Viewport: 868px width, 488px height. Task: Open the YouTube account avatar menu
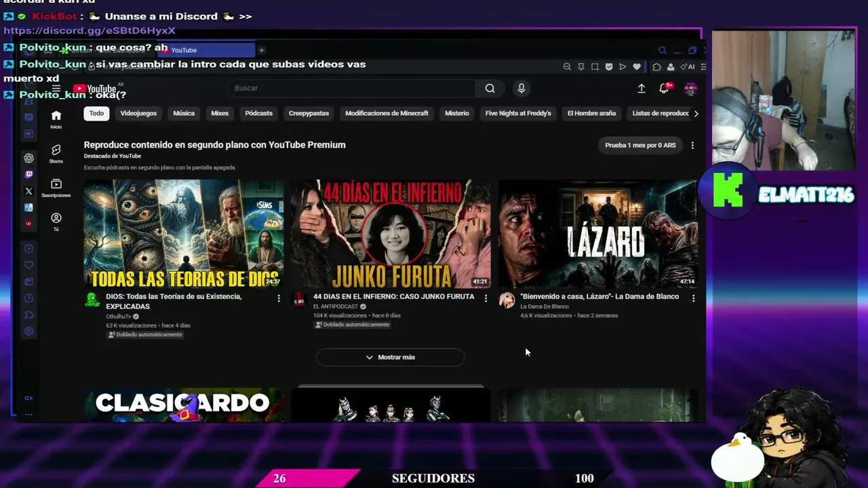pyautogui.click(x=690, y=89)
